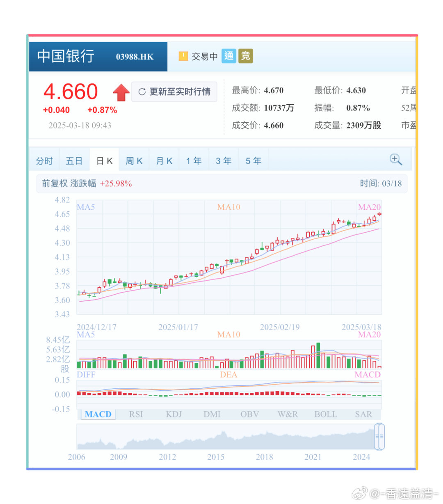Select the 日K tab

click(x=104, y=161)
